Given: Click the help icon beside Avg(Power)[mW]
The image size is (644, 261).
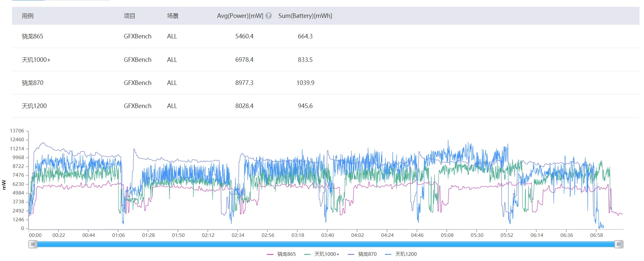Looking at the screenshot, I should pos(269,16).
